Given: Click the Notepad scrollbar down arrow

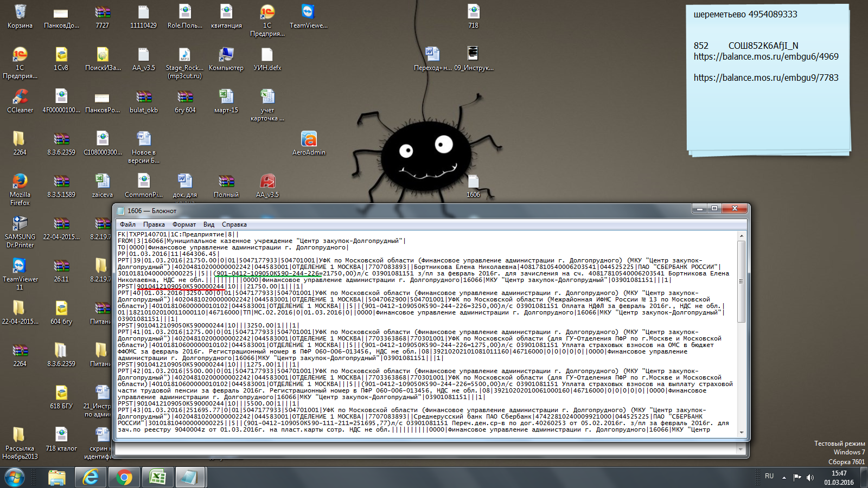Looking at the screenshot, I should point(742,432).
